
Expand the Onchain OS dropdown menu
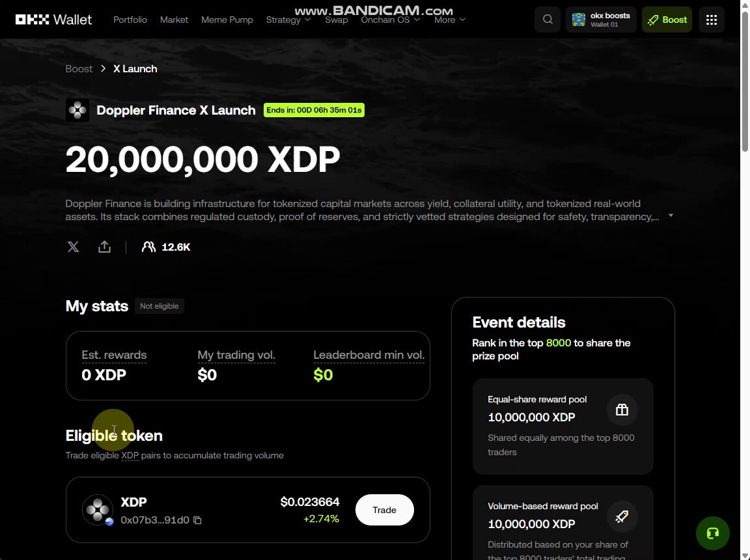391,20
